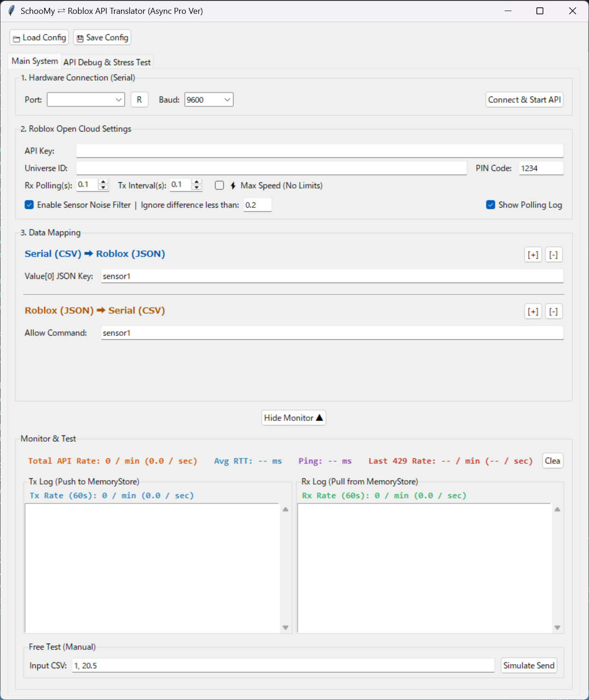Click Rx Log scrollbar up arrow
Viewport: 589px width, 700px height.
point(557,510)
